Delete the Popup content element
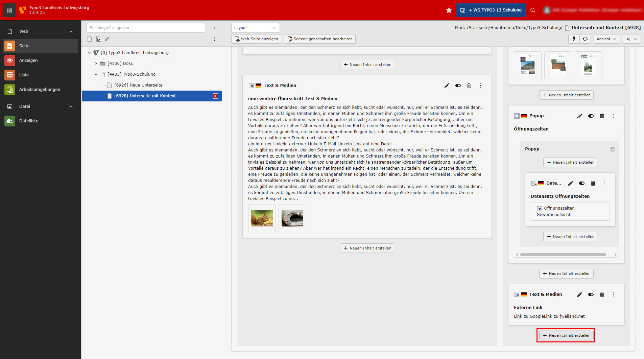The width and height of the screenshot is (644, 359). pos(602,116)
